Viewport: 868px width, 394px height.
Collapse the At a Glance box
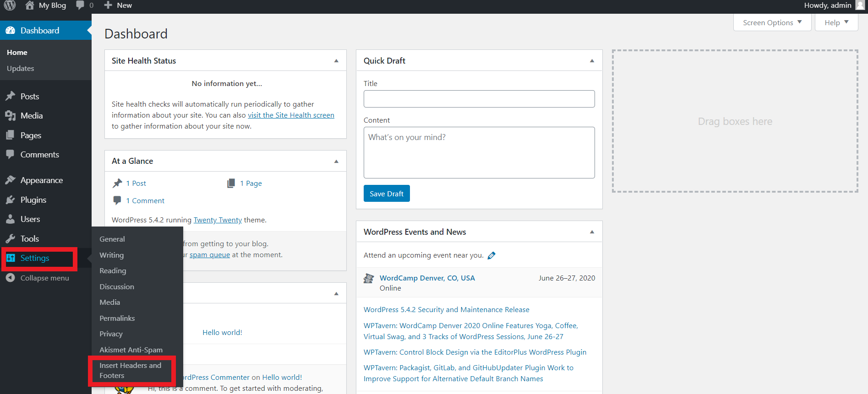pos(336,161)
